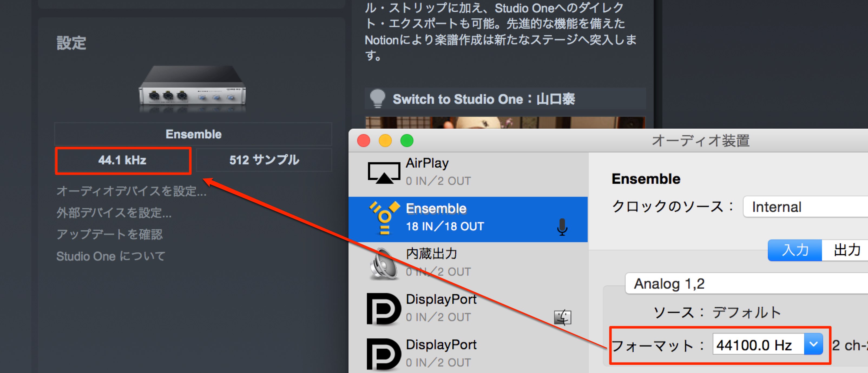Viewport: 868px width, 373px height.
Task: Click the Finder alert-sound icon on DisplayPort row
Action: 563,317
